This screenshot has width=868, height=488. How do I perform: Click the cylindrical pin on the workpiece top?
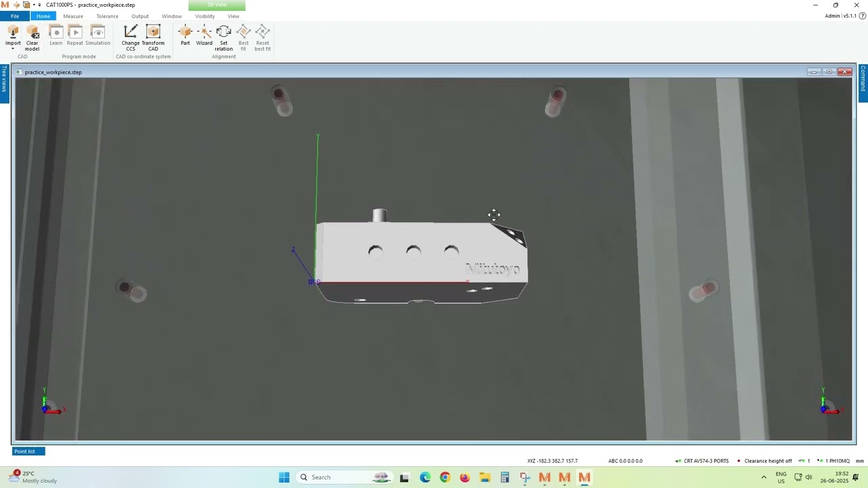click(x=380, y=216)
